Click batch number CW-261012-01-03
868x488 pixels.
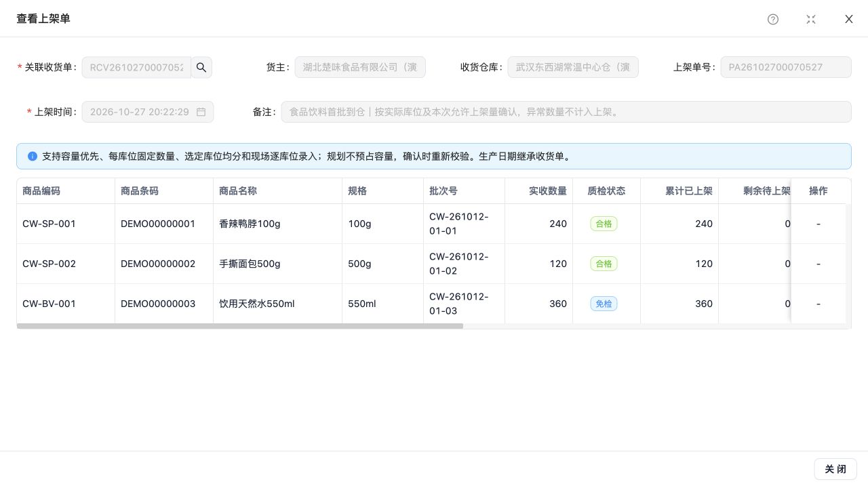[x=459, y=304]
